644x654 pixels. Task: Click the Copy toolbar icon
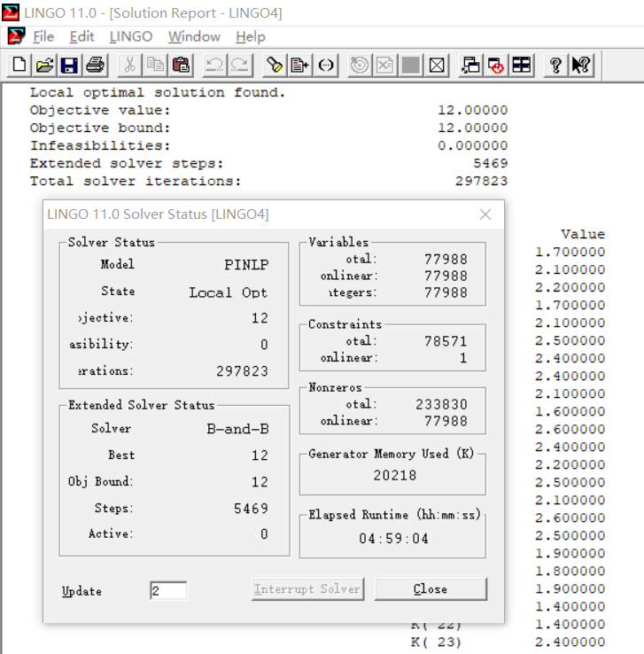tap(156, 65)
